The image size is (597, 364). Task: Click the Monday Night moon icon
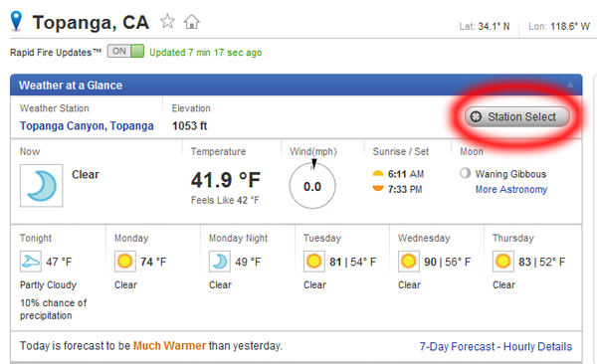tap(220, 262)
